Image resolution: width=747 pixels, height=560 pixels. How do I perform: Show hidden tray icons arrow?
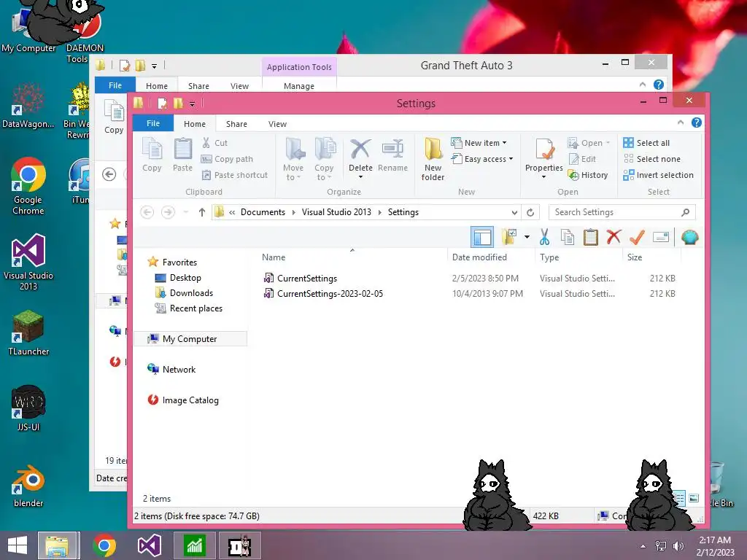pyautogui.click(x=643, y=546)
